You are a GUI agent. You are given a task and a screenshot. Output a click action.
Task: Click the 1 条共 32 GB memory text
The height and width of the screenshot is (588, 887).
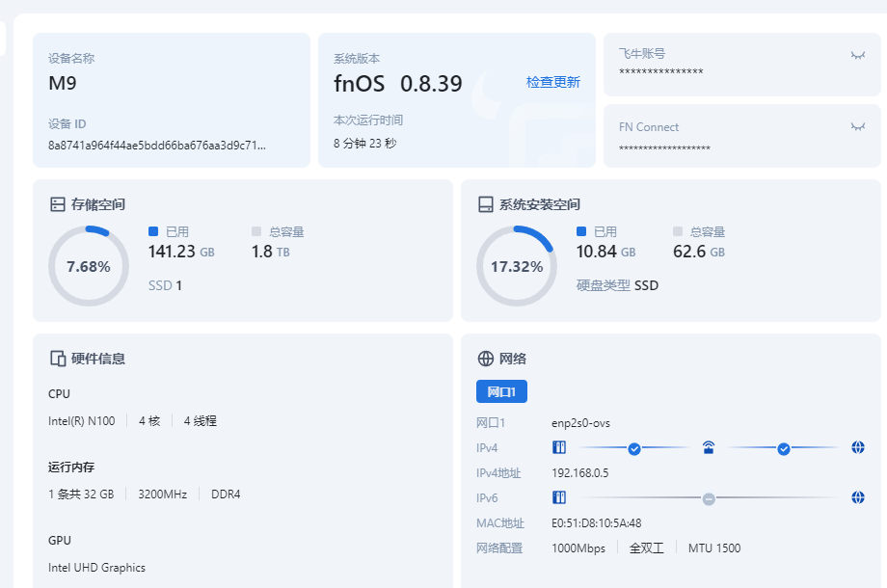coord(81,494)
